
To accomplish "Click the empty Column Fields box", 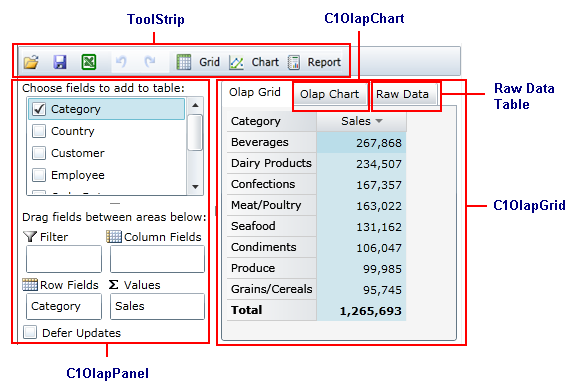I will (x=157, y=259).
